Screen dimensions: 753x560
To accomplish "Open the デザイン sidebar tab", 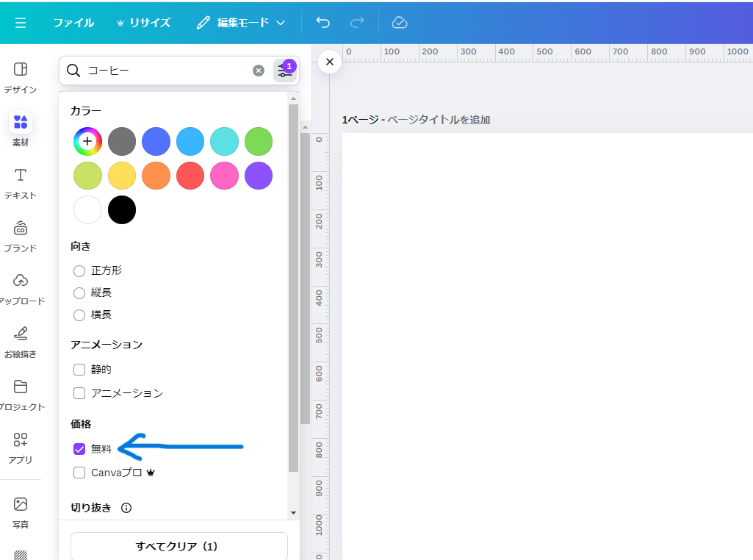I will (x=20, y=77).
